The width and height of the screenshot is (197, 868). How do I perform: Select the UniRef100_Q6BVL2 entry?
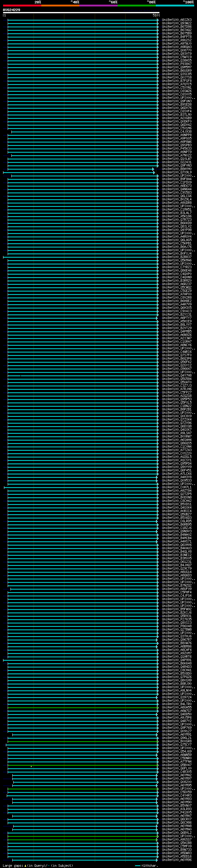(177, 833)
